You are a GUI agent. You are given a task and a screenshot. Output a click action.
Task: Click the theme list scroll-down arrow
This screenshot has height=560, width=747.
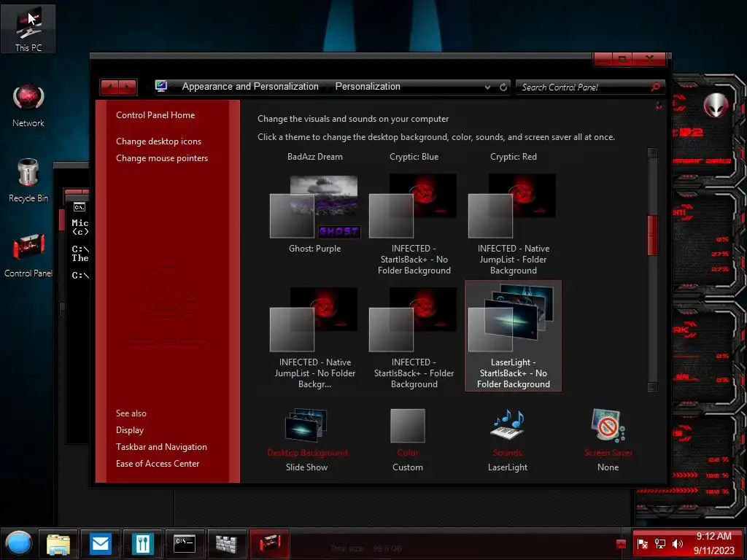tap(653, 387)
